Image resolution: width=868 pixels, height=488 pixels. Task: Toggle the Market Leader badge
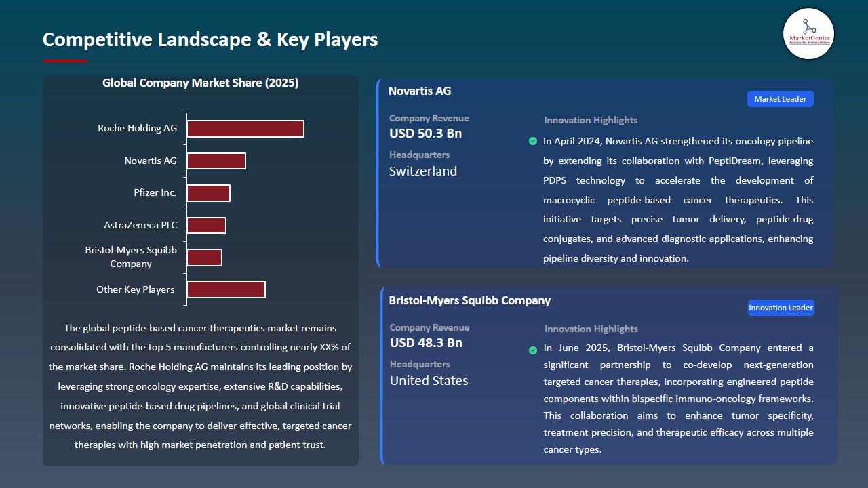coord(780,98)
